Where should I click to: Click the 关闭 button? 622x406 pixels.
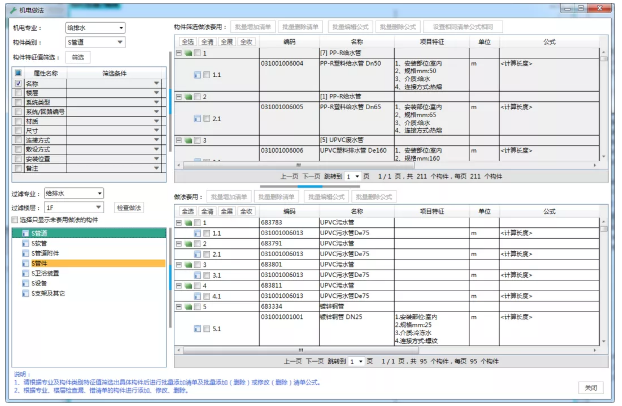591,388
